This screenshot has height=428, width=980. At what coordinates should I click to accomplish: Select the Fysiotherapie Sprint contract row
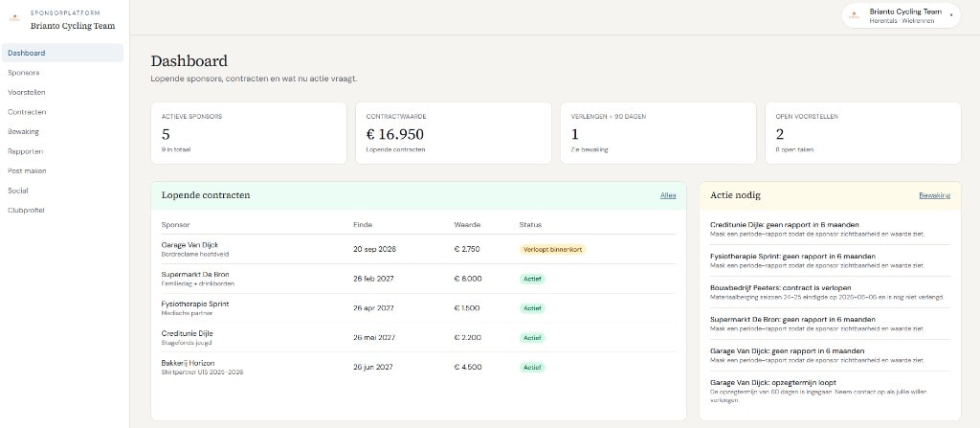tap(419, 308)
